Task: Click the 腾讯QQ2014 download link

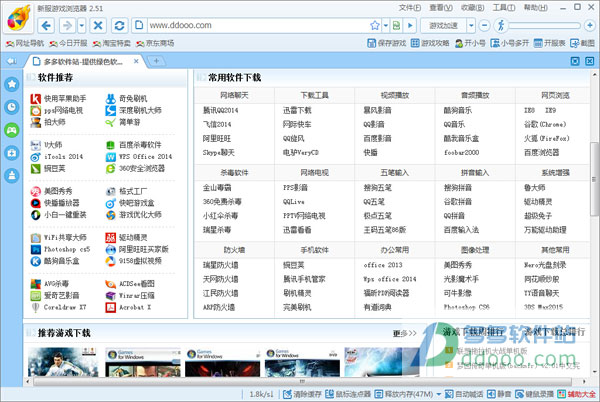Action: [x=220, y=111]
